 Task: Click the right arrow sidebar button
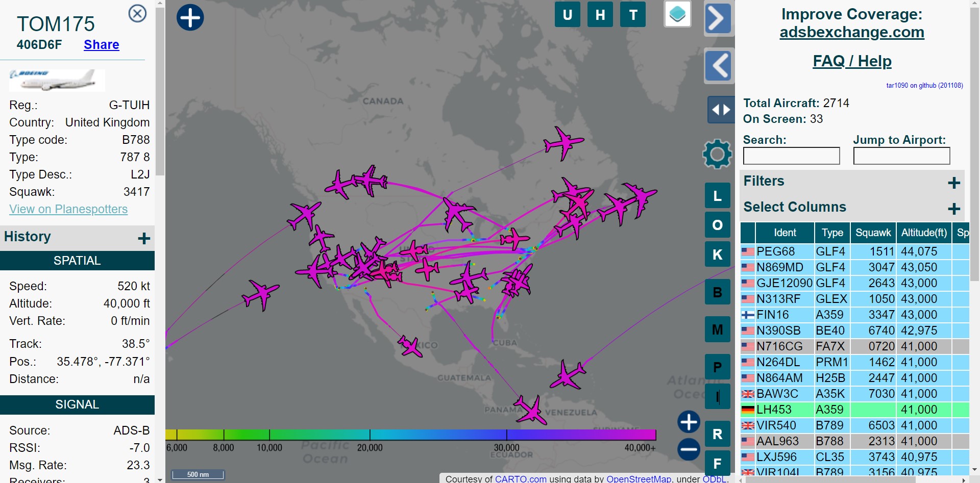[x=718, y=19]
